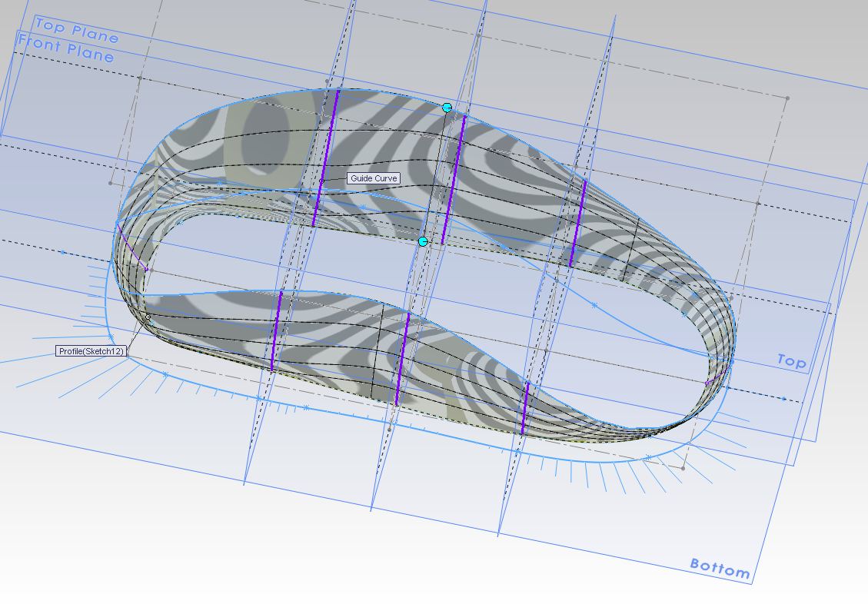The height and width of the screenshot is (604, 868).
Task: Click the Top plane name on the right
Action: tap(790, 363)
